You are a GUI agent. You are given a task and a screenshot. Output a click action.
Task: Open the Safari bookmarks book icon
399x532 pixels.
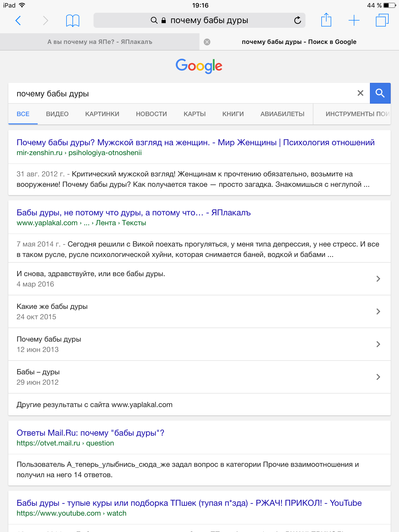click(73, 21)
